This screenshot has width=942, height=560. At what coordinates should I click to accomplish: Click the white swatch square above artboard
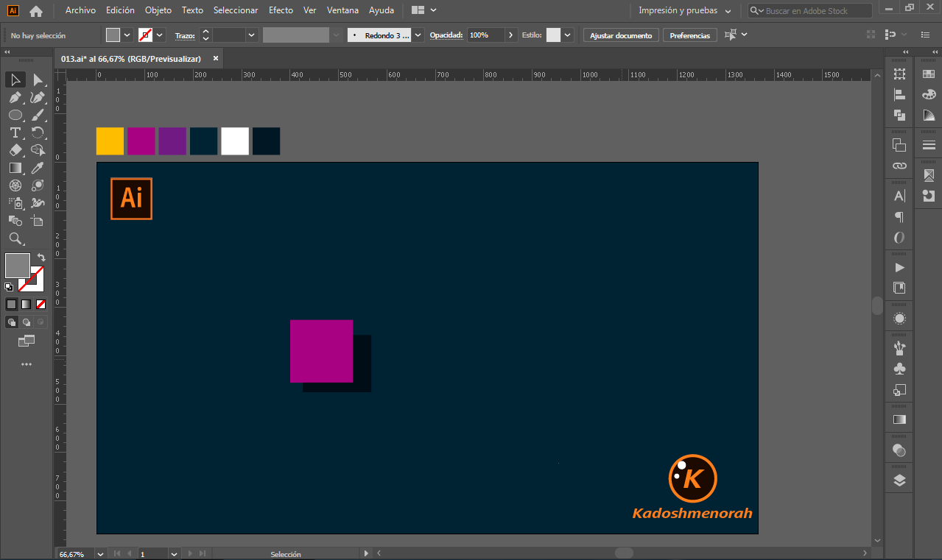click(235, 141)
